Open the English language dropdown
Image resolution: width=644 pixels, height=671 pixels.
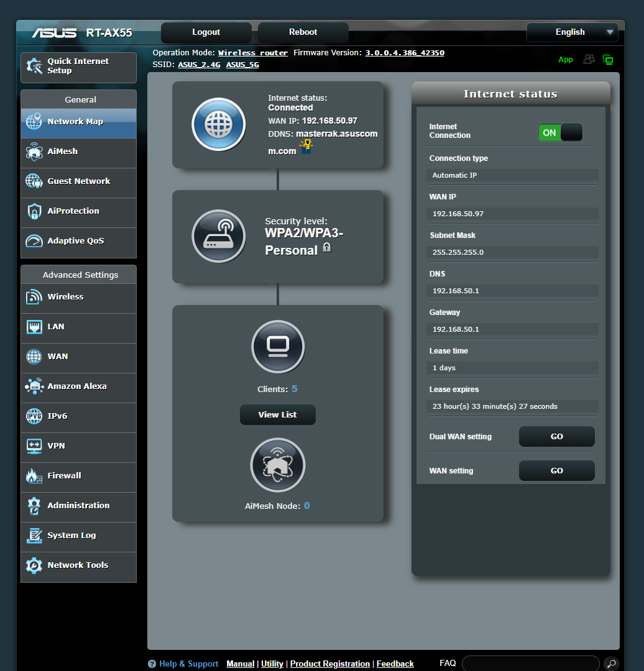coord(573,32)
